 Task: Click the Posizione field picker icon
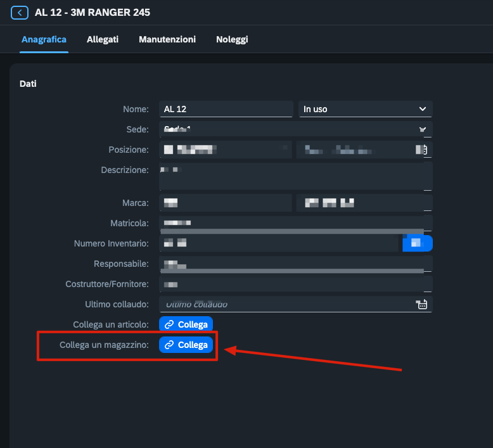click(x=421, y=150)
